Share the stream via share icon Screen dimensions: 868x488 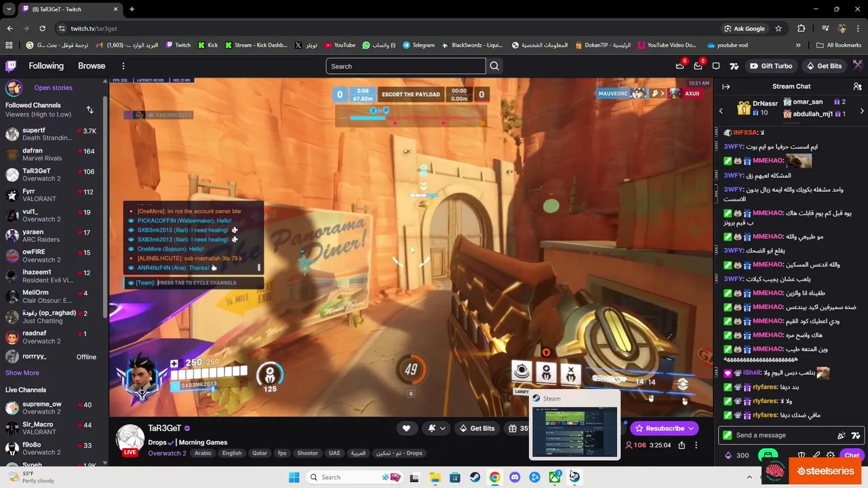(x=682, y=445)
